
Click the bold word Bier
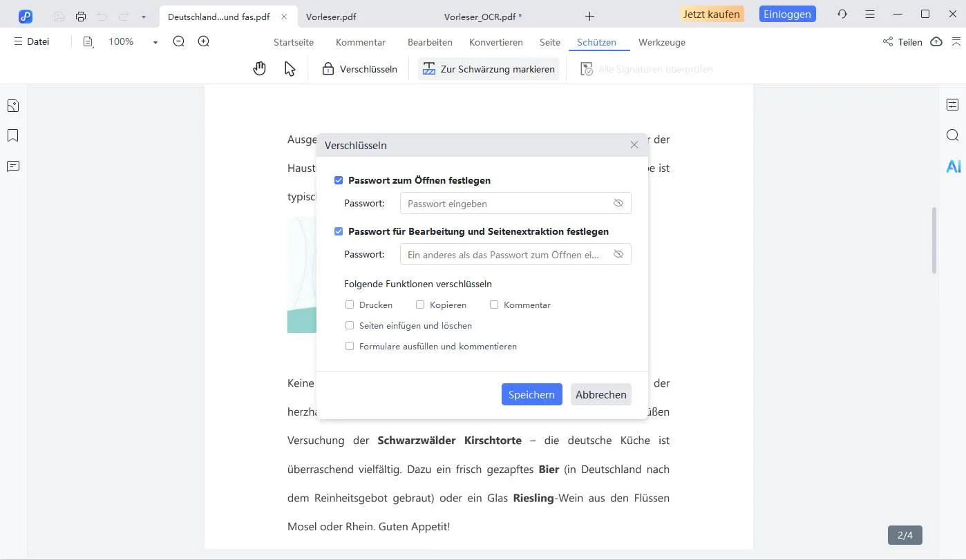click(x=549, y=469)
